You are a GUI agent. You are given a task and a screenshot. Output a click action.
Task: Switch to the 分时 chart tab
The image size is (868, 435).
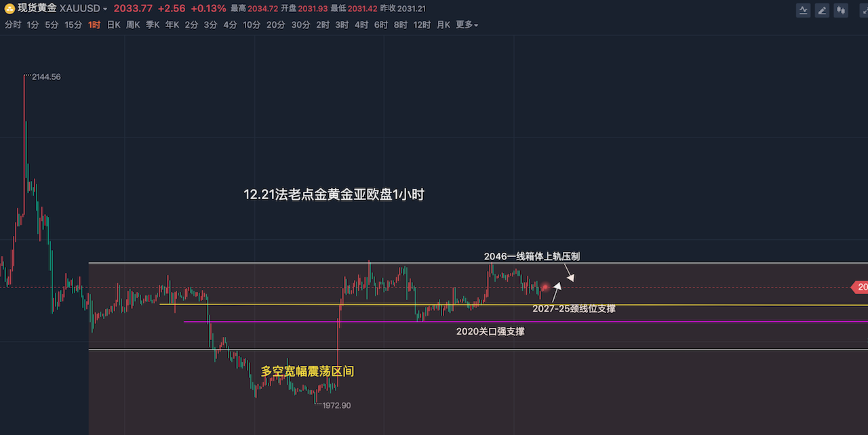coord(13,25)
